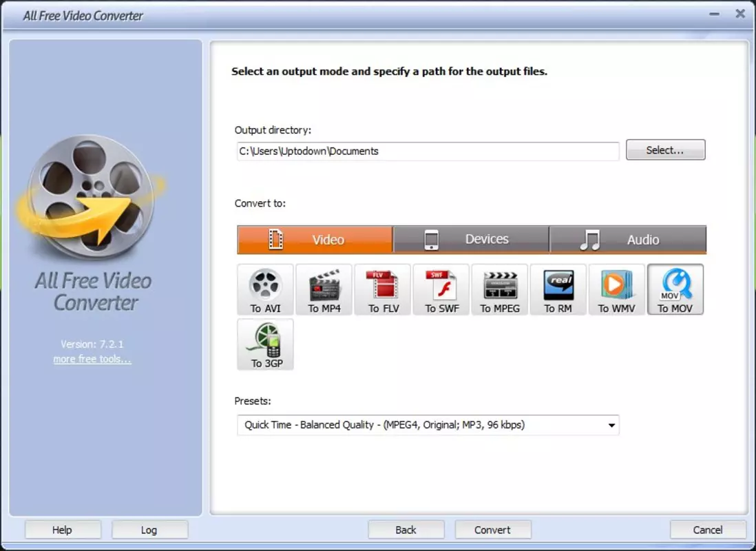
Task: Select the To MPEG format icon
Action: 500,289
